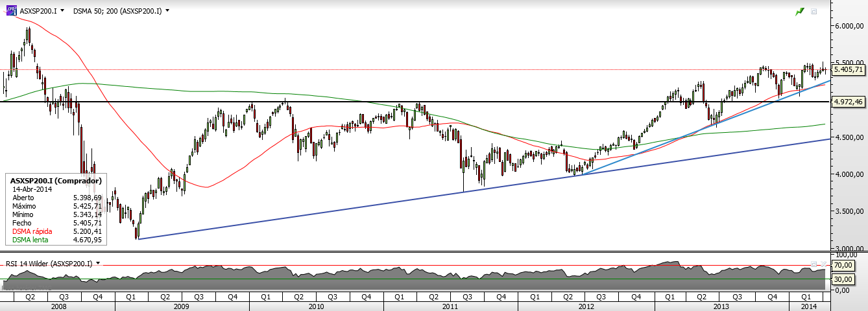This screenshot has width=868, height=311.
Task: Click the DSMA rápida value 5.200,41
Action: point(89,231)
